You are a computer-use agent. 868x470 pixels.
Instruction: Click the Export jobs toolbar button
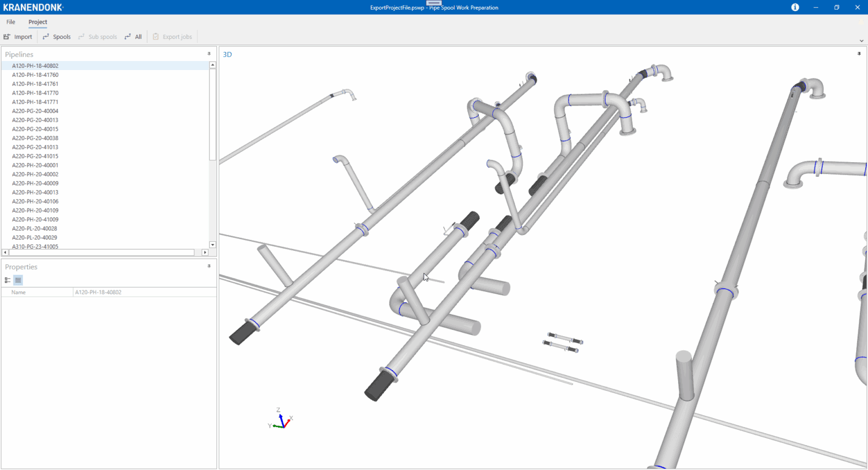click(172, 37)
